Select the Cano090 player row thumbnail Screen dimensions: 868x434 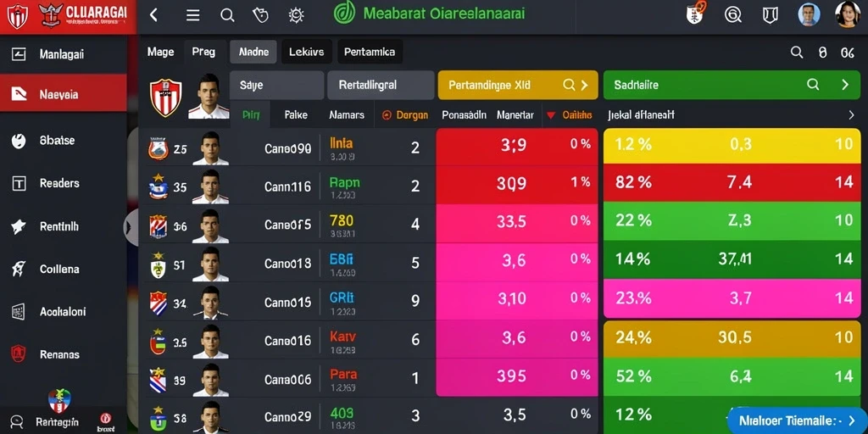coord(210,148)
